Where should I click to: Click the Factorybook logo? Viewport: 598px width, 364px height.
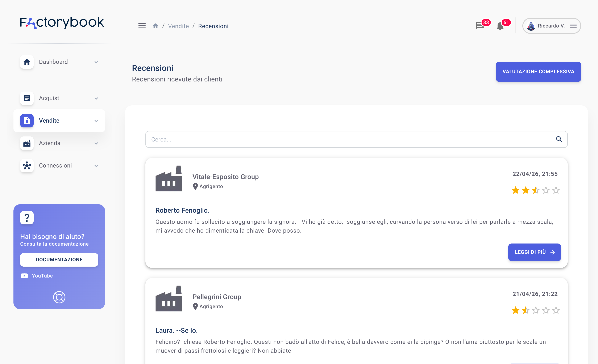(62, 22)
